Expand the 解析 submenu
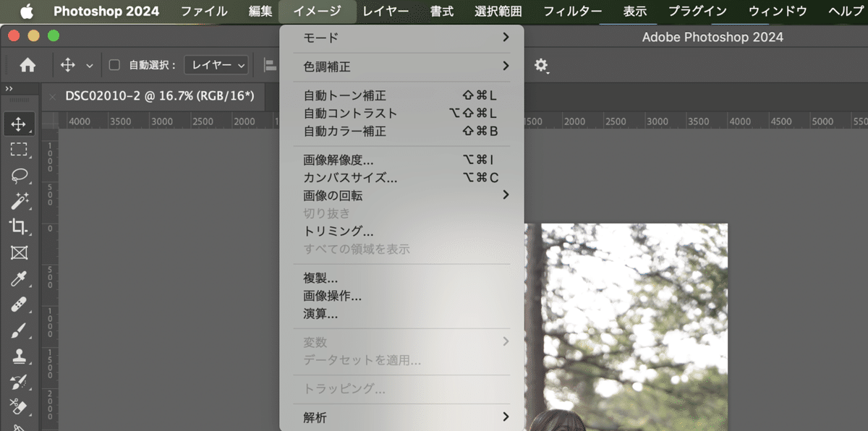The image size is (868, 431). 401,417
